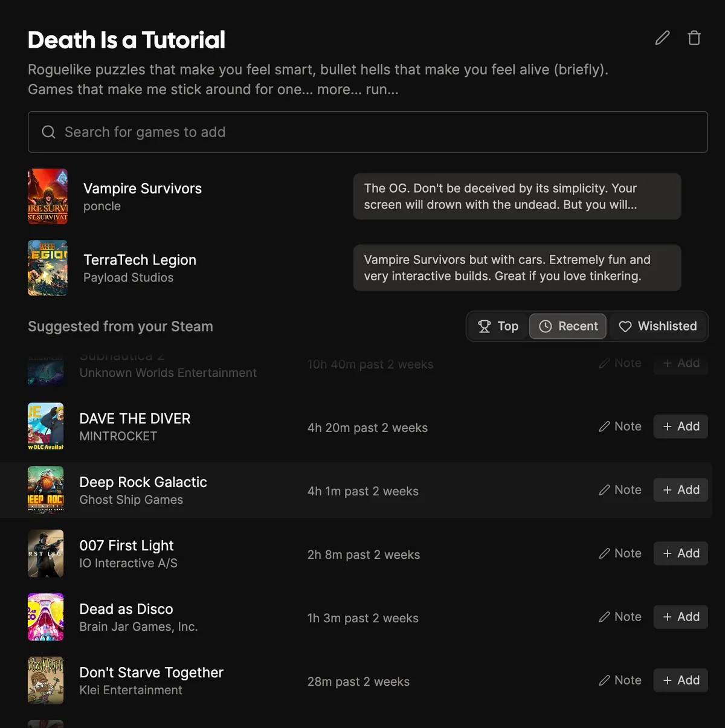
Task: Click the heart icon on Wishlisted tab
Action: (x=625, y=326)
